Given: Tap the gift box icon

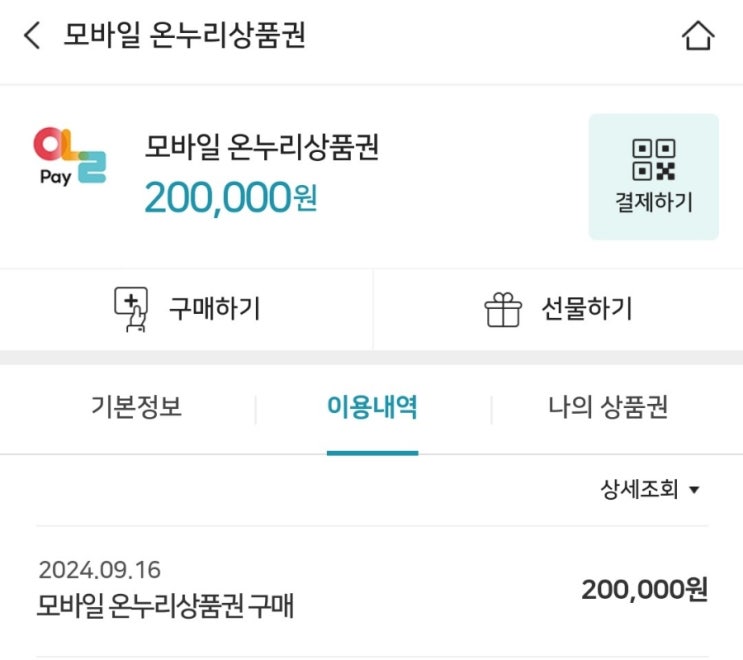Looking at the screenshot, I should click(503, 309).
